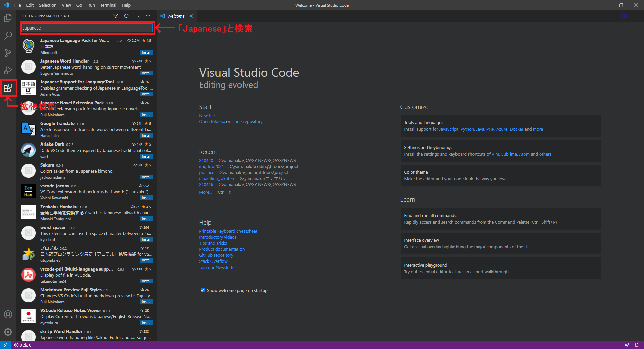This screenshot has width=644, height=349.
Task: Install VSCode Release Notes Viewer extension
Action: click(x=146, y=323)
